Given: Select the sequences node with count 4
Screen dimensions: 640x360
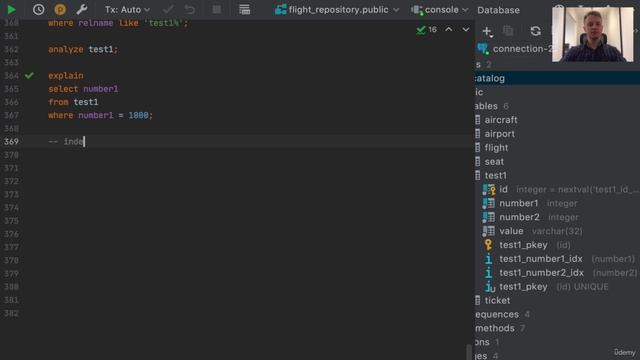Looking at the screenshot, I should click(x=502, y=314).
